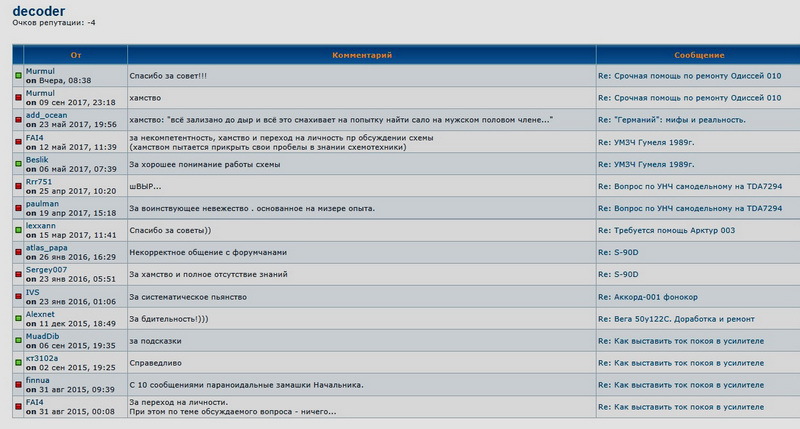Click the Комментарий column header
The width and height of the screenshot is (800, 429).
click(x=362, y=55)
